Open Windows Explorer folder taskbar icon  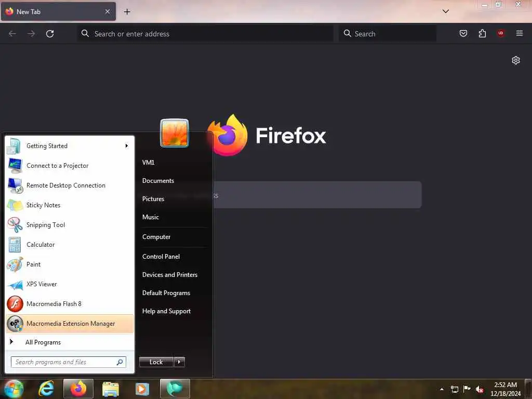click(x=111, y=389)
